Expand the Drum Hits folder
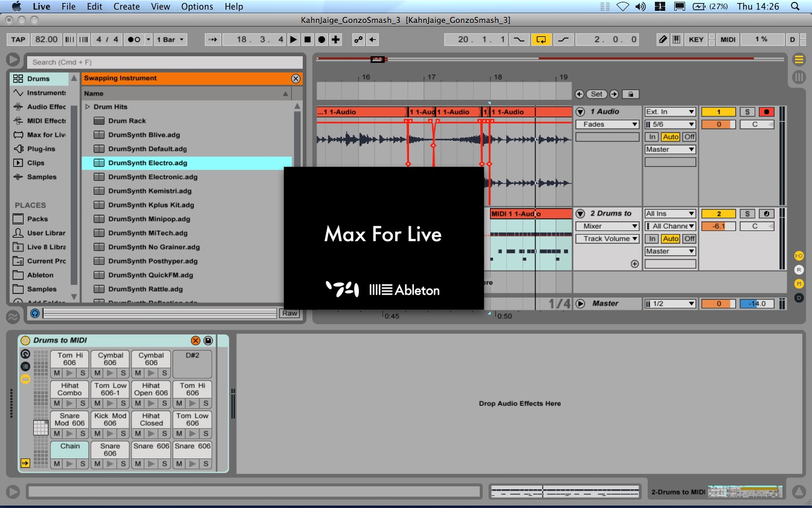The width and height of the screenshot is (812, 508). (88, 107)
